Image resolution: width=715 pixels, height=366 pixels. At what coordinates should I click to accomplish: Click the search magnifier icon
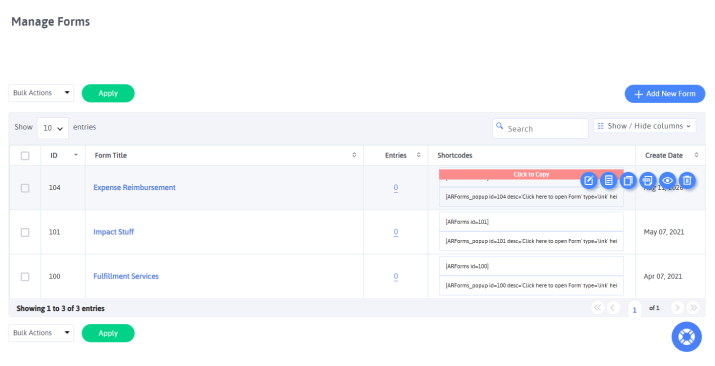click(x=500, y=126)
